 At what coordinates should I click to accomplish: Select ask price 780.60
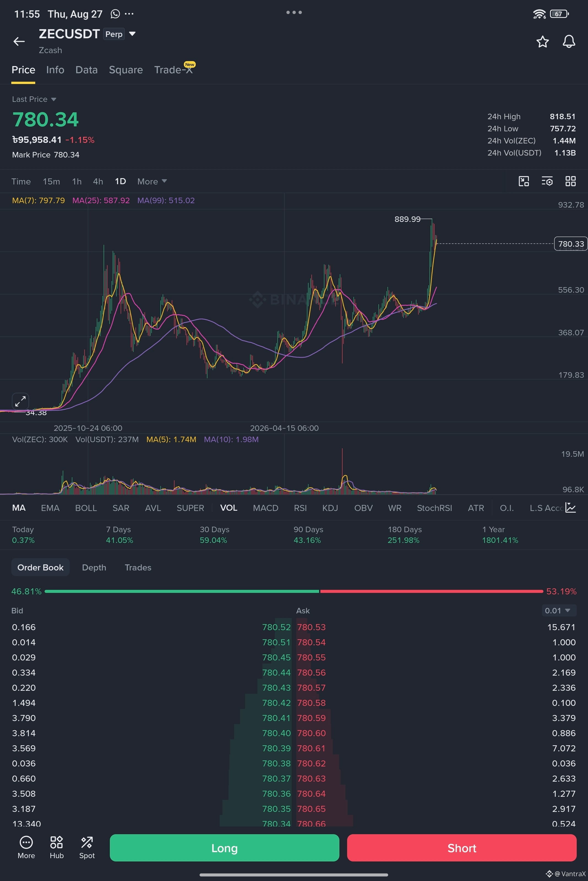click(x=311, y=733)
